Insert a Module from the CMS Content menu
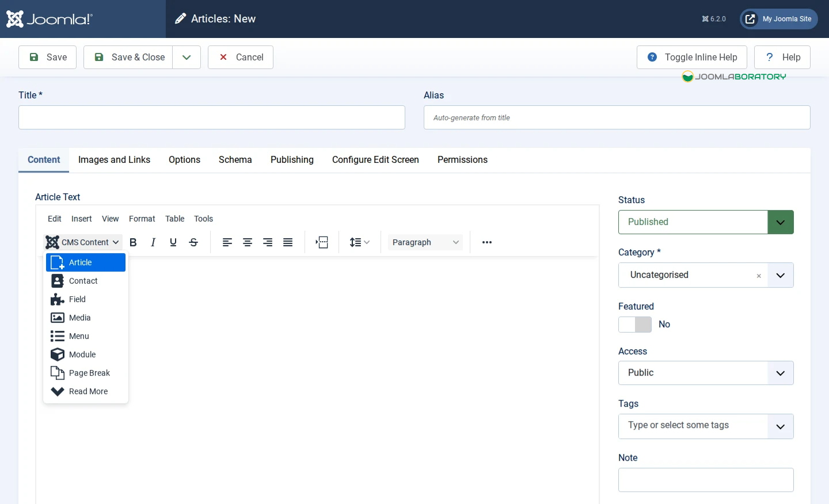The image size is (829, 504). pyautogui.click(x=86, y=354)
